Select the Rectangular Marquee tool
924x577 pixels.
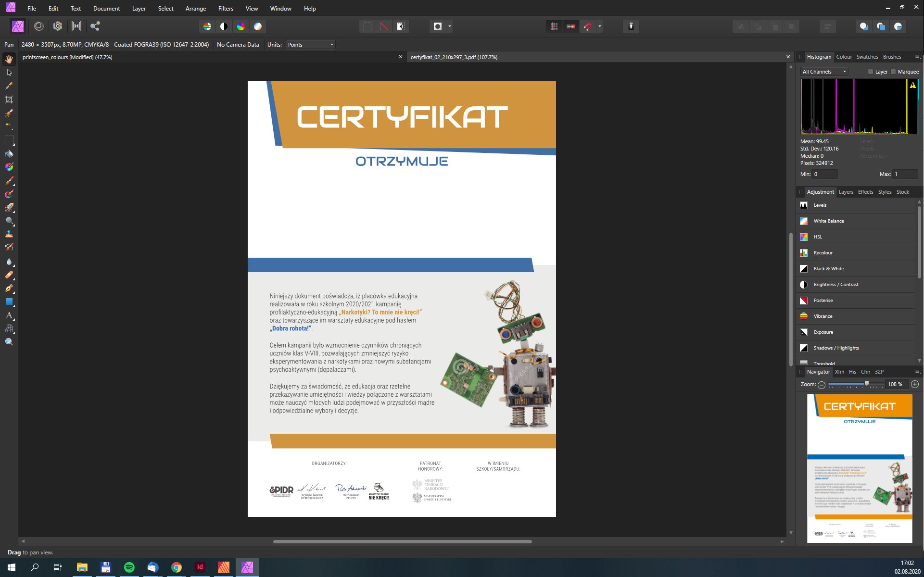(x=9, y=140)
